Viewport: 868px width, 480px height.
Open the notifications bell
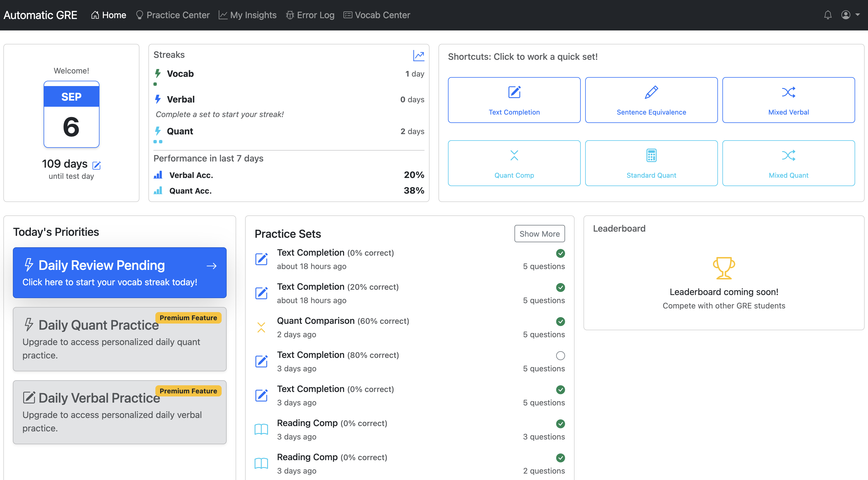(827, 15)
